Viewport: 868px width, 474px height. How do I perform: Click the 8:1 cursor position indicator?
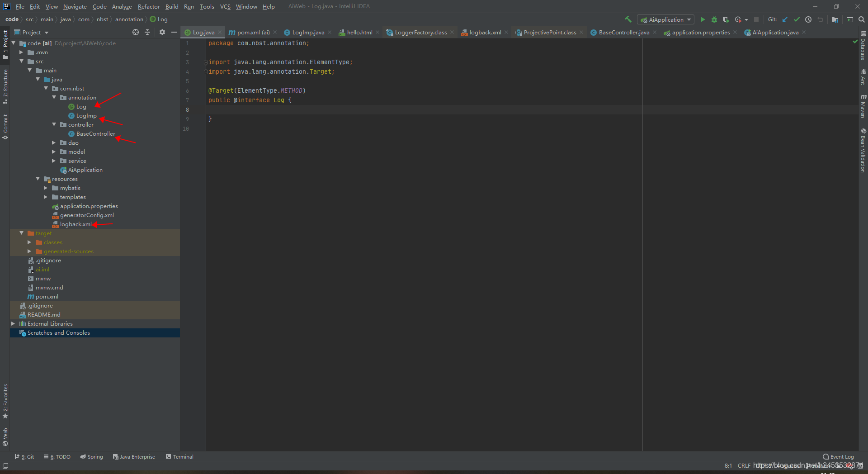728,465
